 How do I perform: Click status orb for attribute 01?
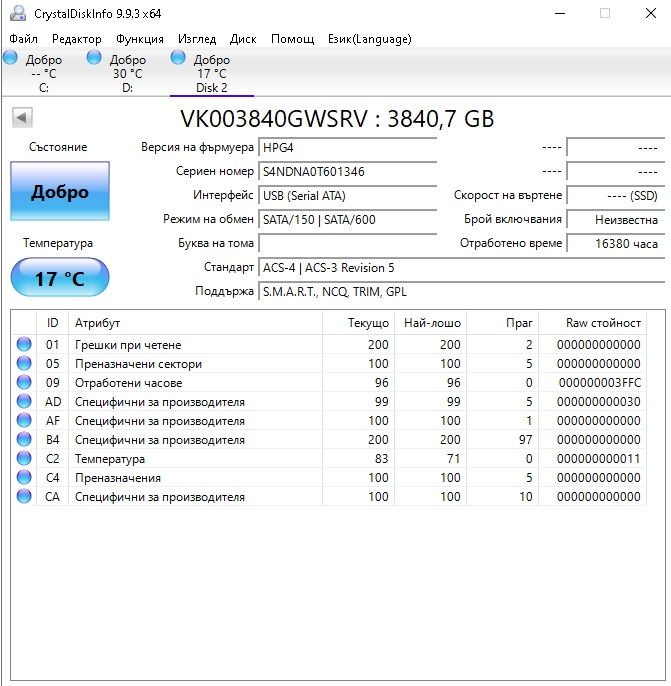24,344
